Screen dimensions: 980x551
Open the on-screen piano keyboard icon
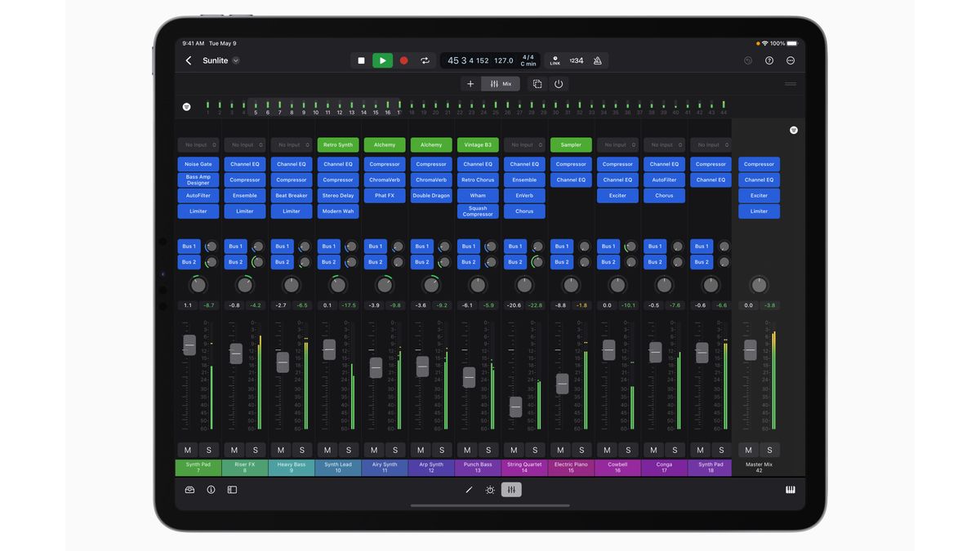(791, 490)
